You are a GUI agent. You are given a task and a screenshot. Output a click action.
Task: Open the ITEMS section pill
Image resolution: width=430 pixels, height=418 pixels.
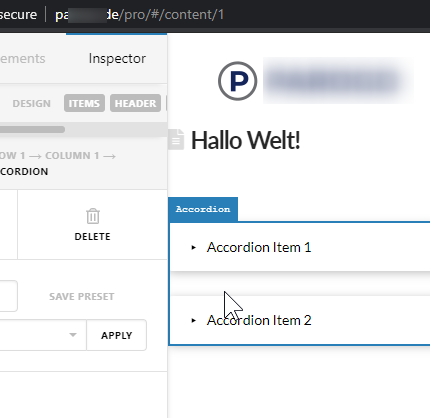(84, 103)
